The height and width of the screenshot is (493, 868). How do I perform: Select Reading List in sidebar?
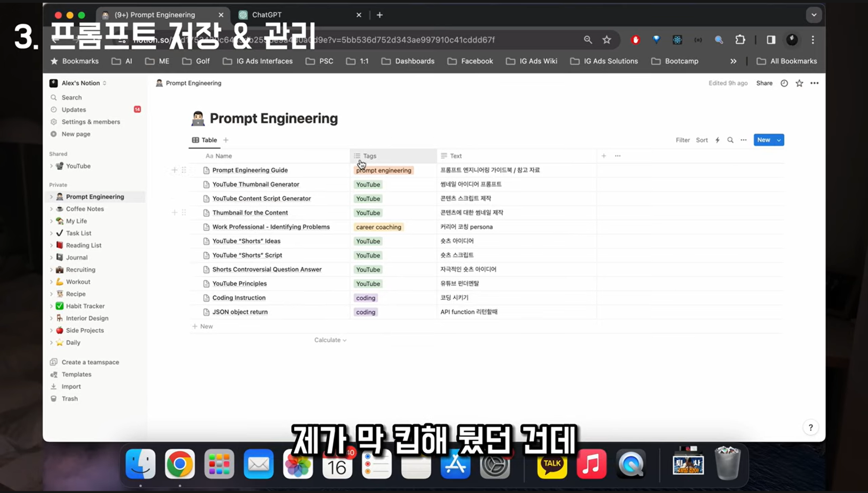[x=84, y=245]
